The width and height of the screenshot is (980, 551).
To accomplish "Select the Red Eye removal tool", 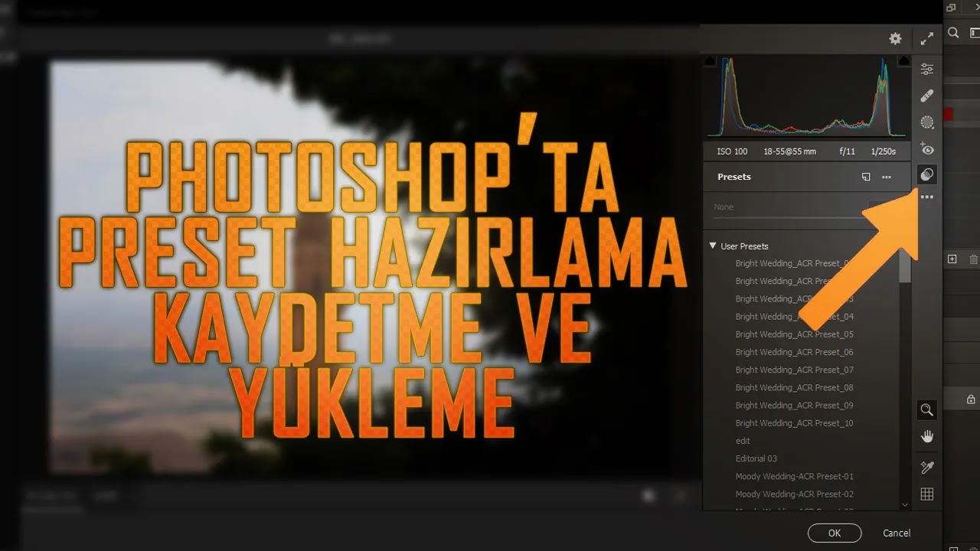I will click(x=927, y=148).
